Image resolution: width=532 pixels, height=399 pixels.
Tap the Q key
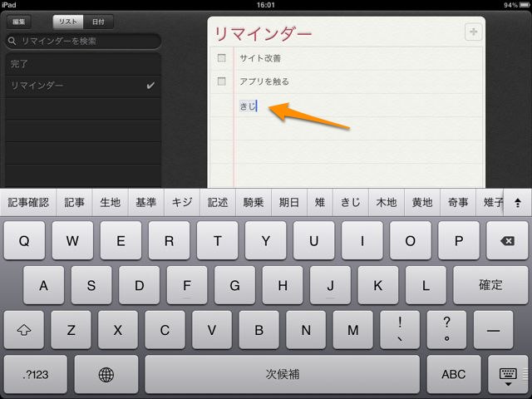click(24, 241)
